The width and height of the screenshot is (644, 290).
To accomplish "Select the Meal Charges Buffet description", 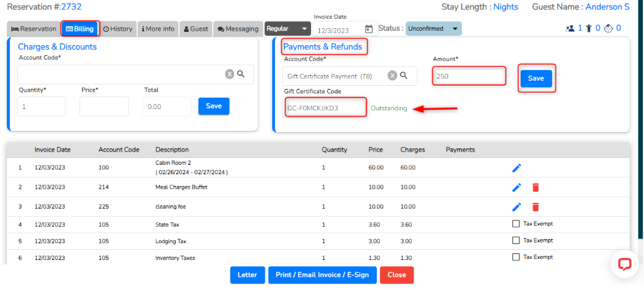I will click(181, 187).
